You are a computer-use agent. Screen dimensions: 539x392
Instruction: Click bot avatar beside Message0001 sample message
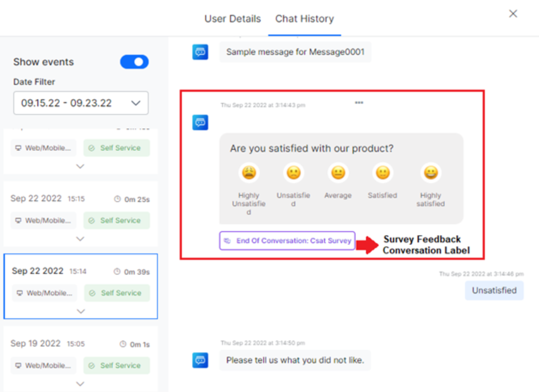point(200,52)
